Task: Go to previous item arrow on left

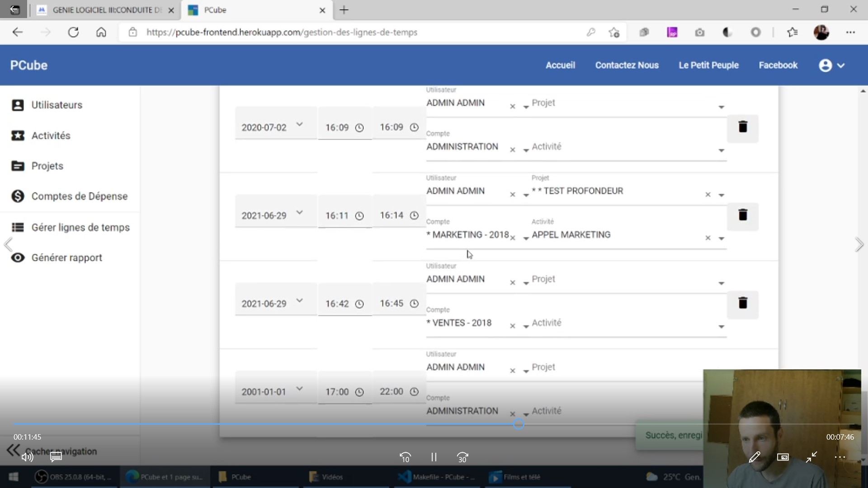Action: 8,244
